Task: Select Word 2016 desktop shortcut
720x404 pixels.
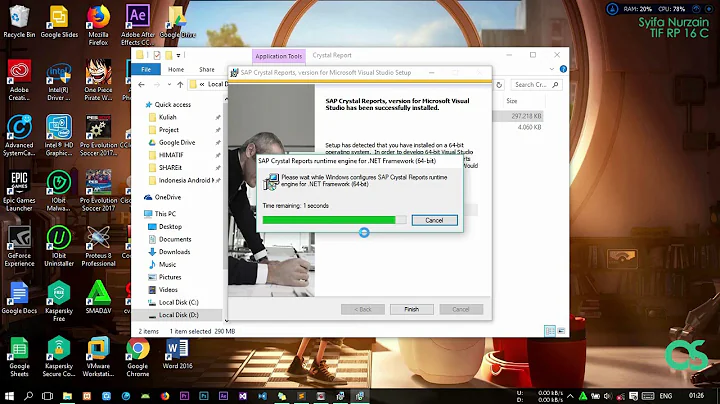Action: pos(177,354)
